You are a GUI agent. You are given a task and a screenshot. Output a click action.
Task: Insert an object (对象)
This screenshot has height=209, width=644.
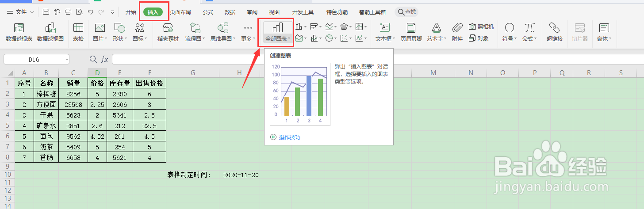tap(479, 38)
